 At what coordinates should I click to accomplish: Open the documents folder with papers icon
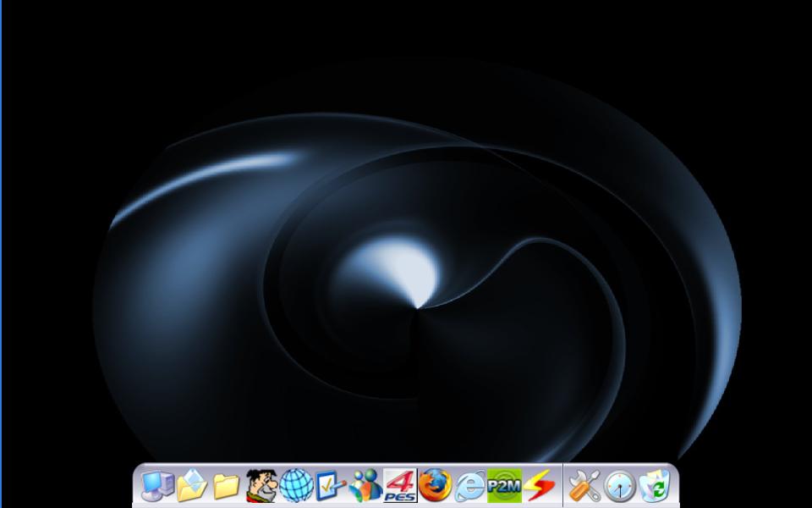tap(192, 486)
